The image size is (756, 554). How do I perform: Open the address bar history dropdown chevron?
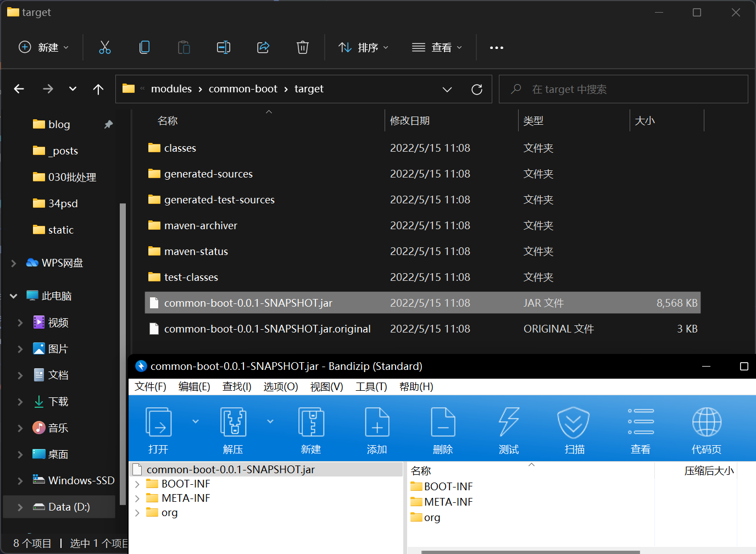click(447, 90)
